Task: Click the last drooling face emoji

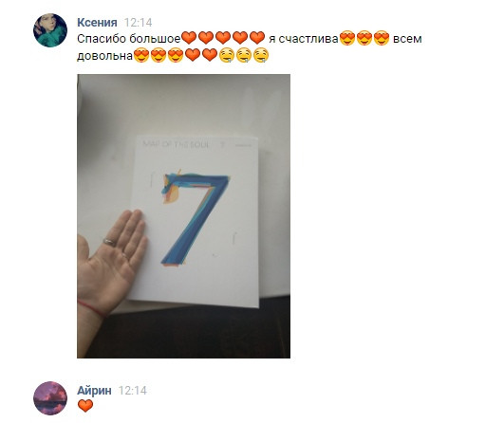Action: [261, 55]
